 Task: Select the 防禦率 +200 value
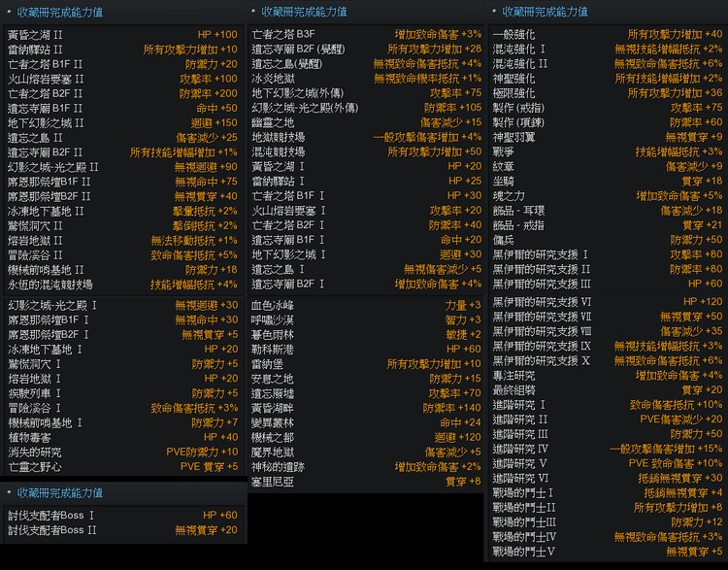pyautogui.click(x=209, y=94)
